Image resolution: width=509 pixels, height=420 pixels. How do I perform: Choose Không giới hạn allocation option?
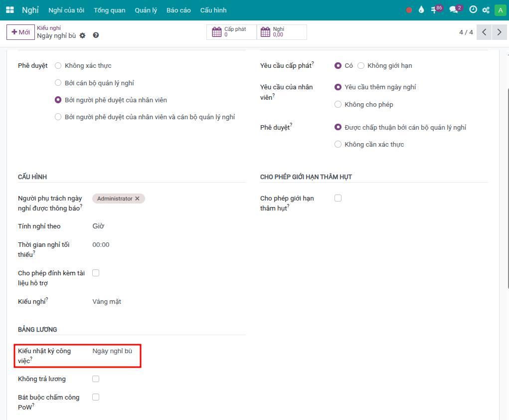(x=361, y=66)
